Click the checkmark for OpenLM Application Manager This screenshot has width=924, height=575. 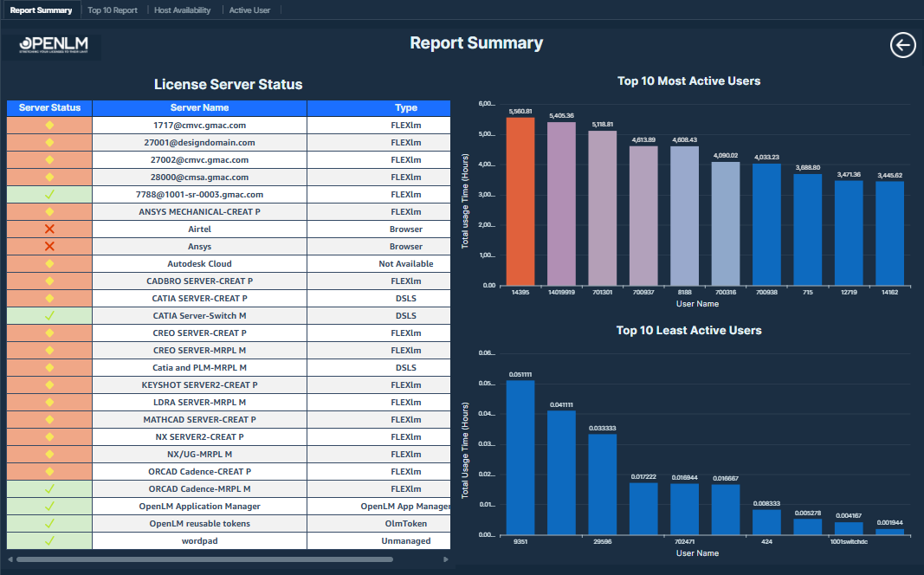[x=48, y=506]
